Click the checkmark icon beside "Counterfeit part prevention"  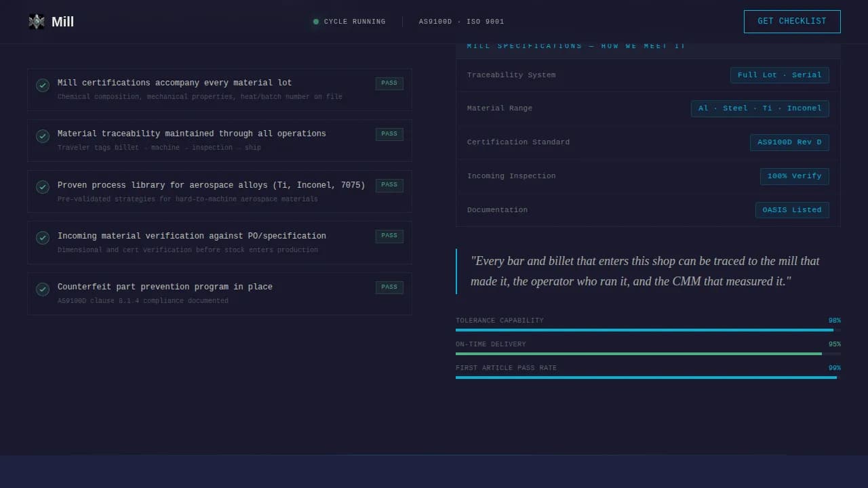click(43, 289)
